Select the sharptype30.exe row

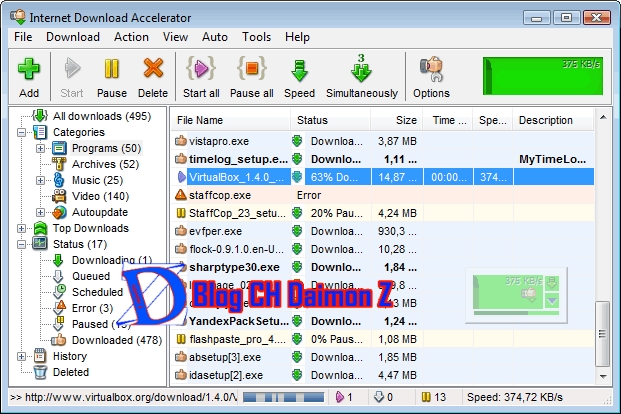pyautogui.click(x=383, y=267)
